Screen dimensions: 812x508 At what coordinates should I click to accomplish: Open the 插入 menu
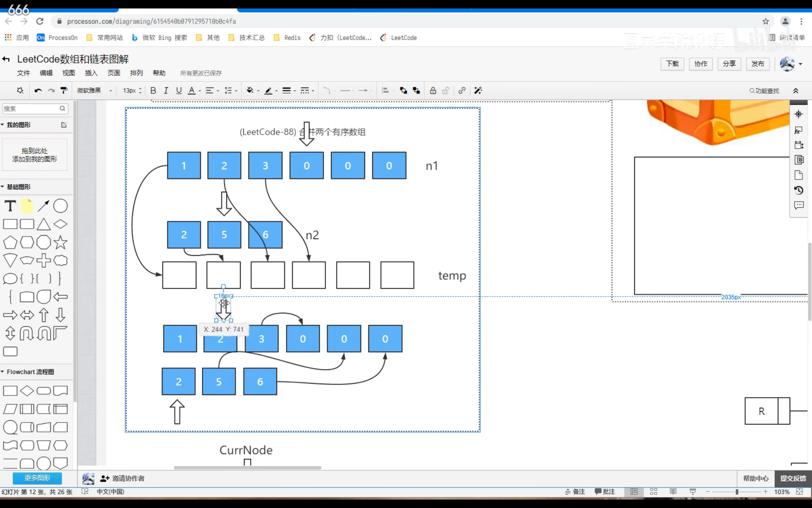(91, 73)
